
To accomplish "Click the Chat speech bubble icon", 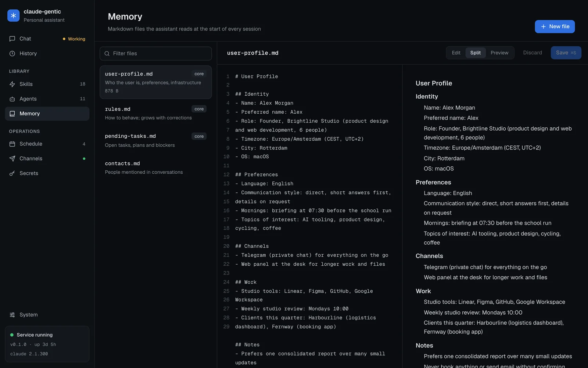I will click(x=12, y=39).
